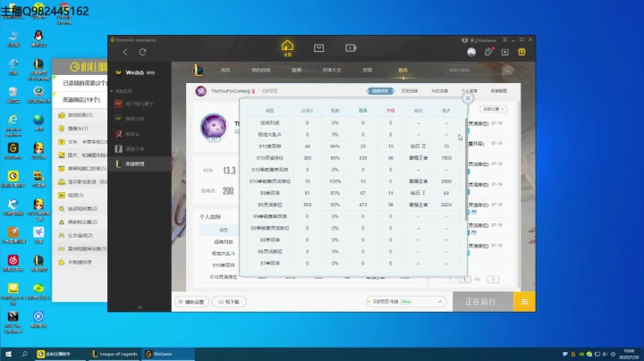Click the 辅助设置 button
Viewport: 644px width, 361px height.
(191, 302)
